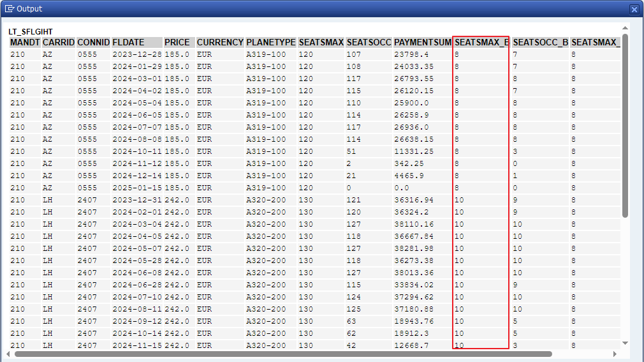Click the flight date 2024-05-04
Viewport: 644px width, 362px height.
pyautogui.click(x=137, y=103)
